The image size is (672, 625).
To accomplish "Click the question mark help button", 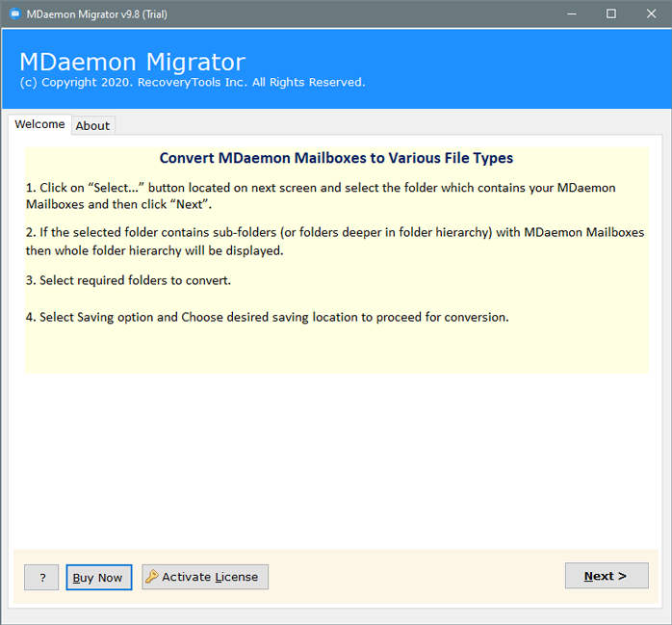I will [41, 577].
